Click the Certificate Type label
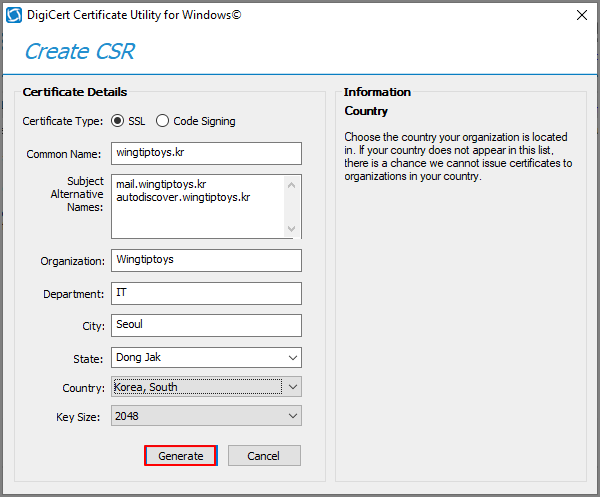The image size is (600, 497). pos(62,121)
